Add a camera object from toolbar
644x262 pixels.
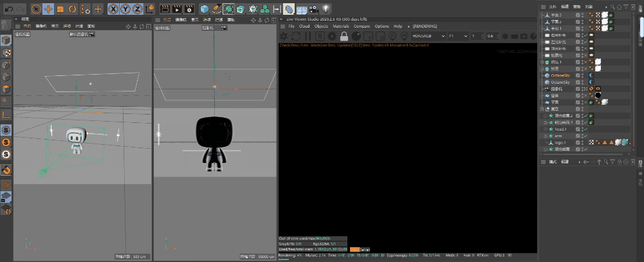[314, 8]
